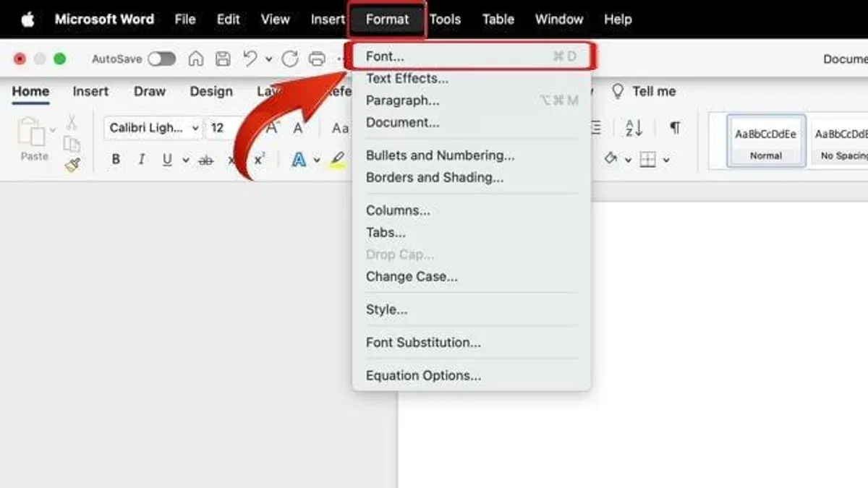Click the Change Case Aa icon
Image resolution: width=868 pixels, height=488 pixels.
point(340,128)
